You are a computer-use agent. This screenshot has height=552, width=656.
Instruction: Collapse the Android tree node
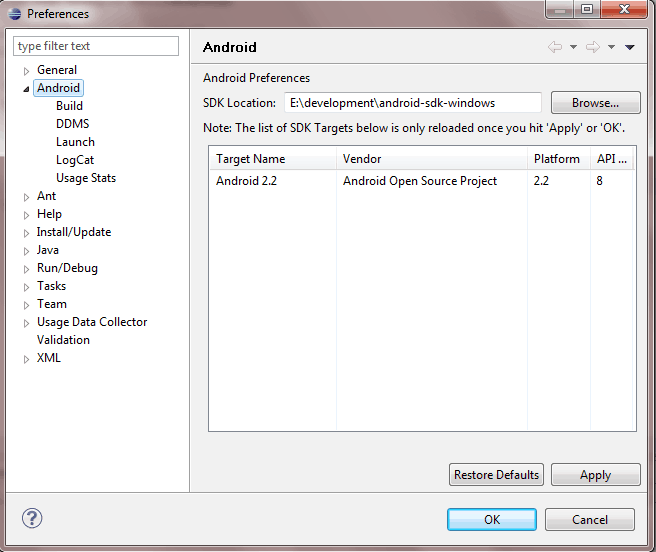pyautogui.click(x=26, y=89)
